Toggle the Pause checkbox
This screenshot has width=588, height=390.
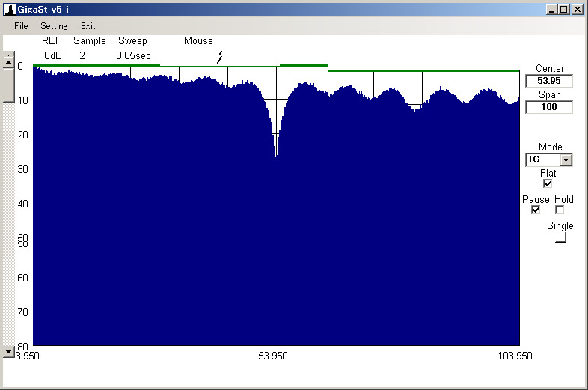point(536,210)
